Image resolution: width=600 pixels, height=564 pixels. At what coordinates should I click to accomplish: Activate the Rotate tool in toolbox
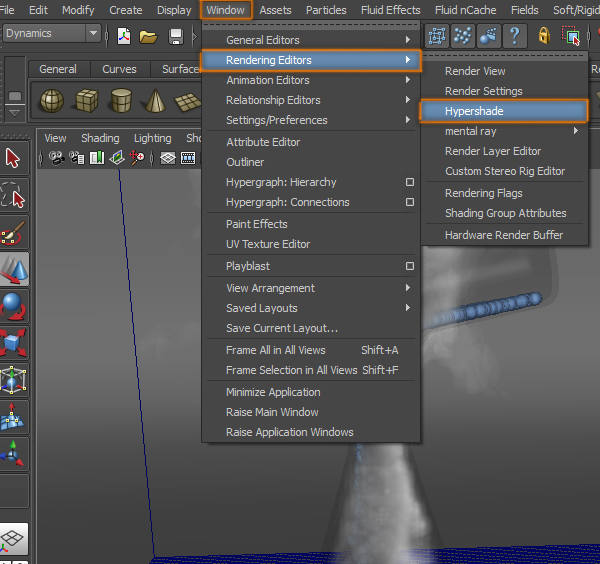[x=13, y=305]
